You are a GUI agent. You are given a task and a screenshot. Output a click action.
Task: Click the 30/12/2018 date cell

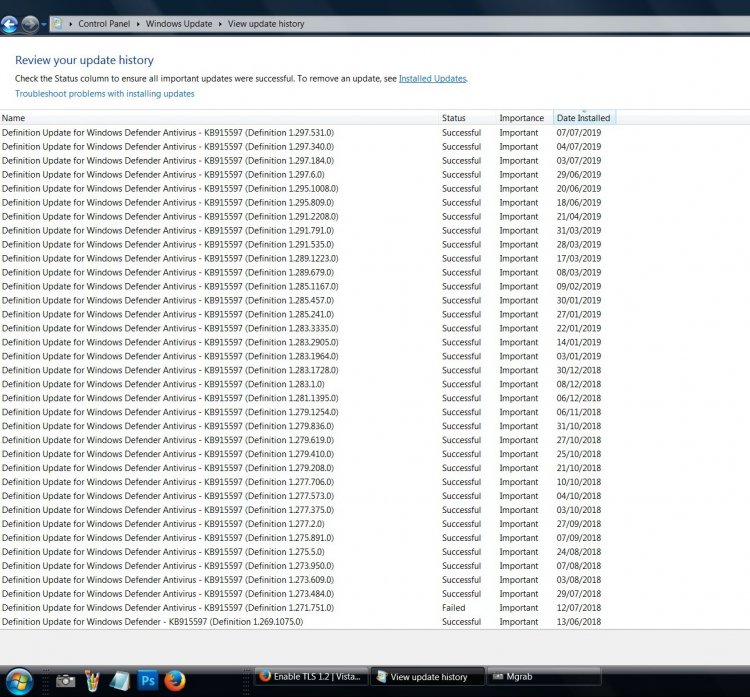pos(579,370)
